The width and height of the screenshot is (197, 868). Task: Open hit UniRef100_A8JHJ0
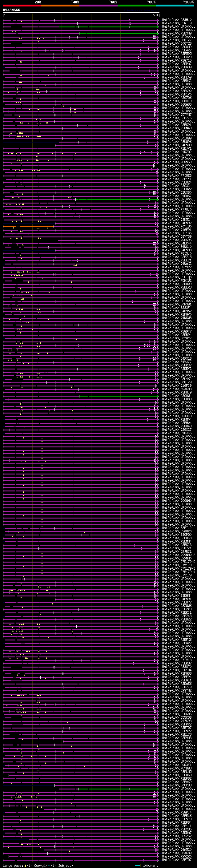[177, 20]
